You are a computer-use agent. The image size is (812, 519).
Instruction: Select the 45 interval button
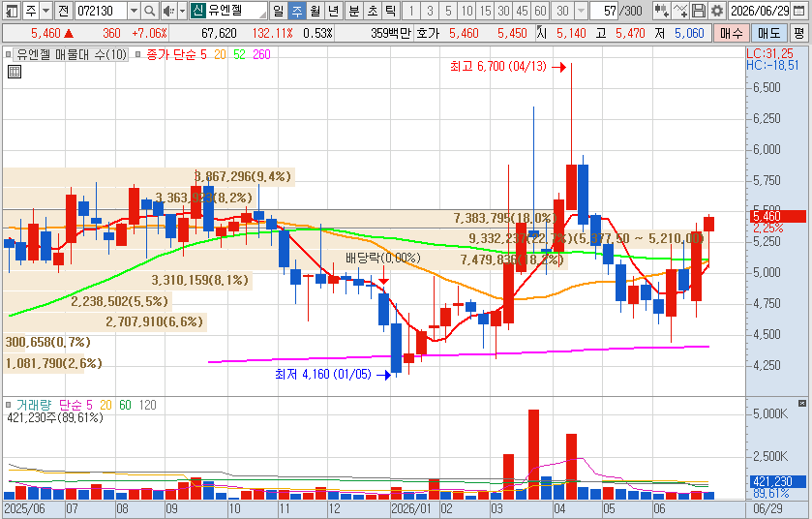[x=522, y=11]
